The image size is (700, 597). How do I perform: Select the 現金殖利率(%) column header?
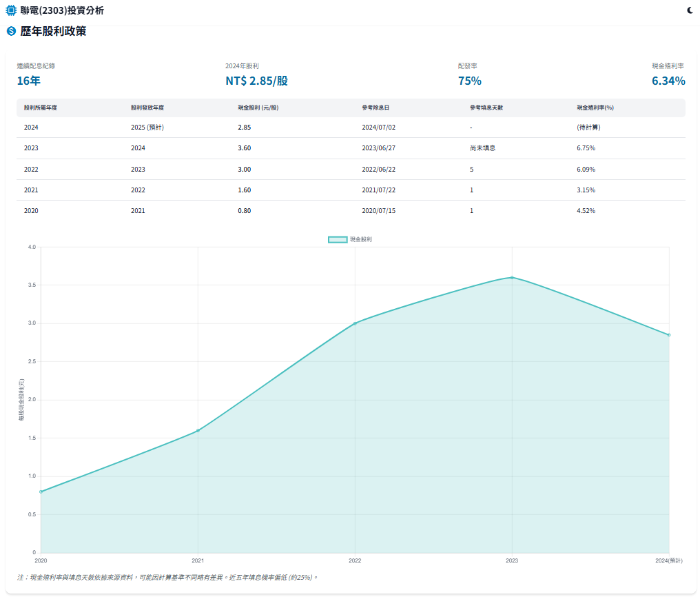(x=595, y=108)
